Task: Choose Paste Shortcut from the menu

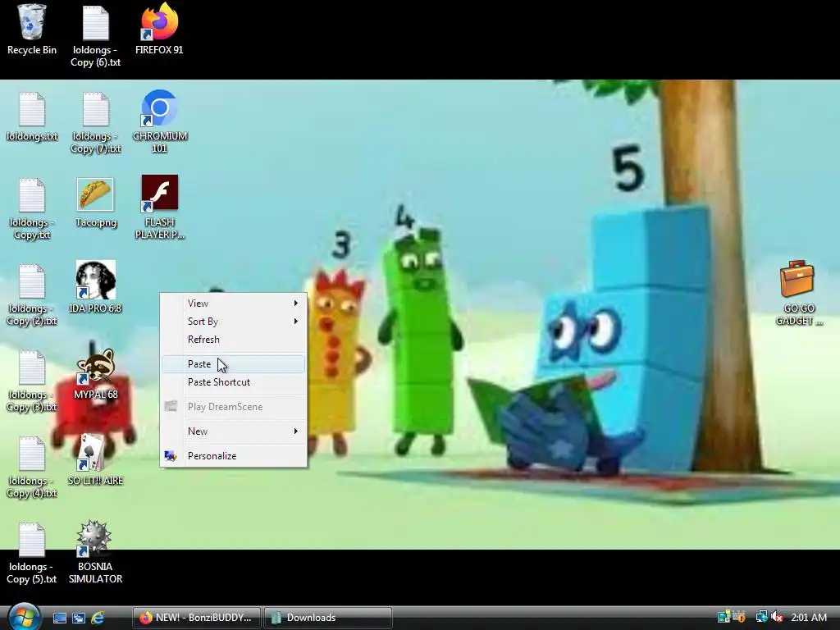Action: (234, 382)
